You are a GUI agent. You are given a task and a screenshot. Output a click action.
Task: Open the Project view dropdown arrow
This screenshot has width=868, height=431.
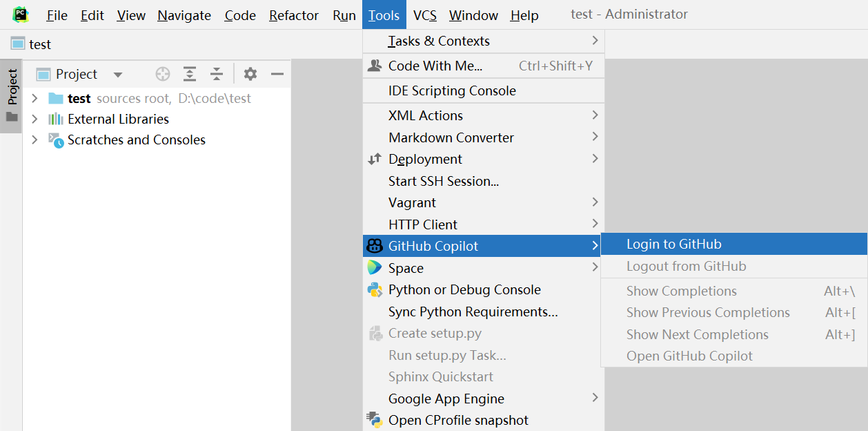pyautogui.click(x=118, y=75)
